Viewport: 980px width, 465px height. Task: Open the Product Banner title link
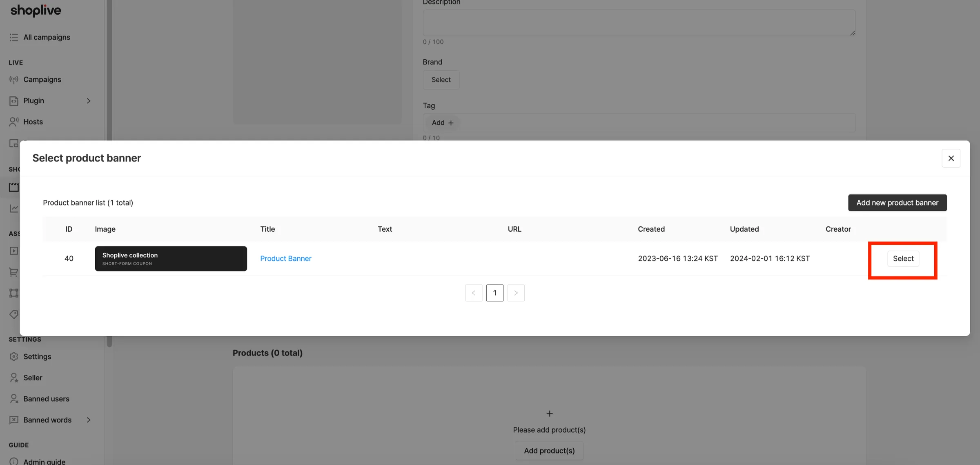point(286,259)
